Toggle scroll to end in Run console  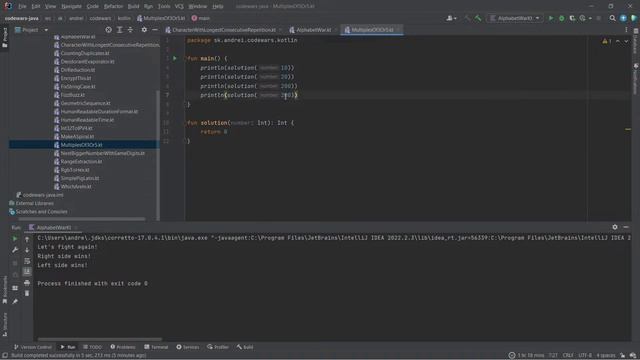27,271
